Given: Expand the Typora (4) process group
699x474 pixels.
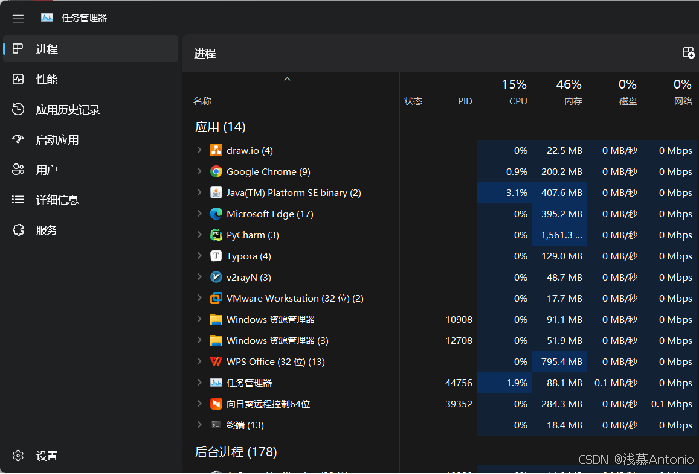Looking at the screenshot, I should pos(200,256).
